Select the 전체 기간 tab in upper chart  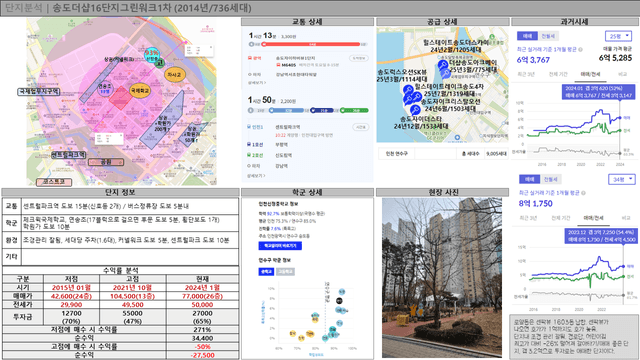click(x=558, y=74)
